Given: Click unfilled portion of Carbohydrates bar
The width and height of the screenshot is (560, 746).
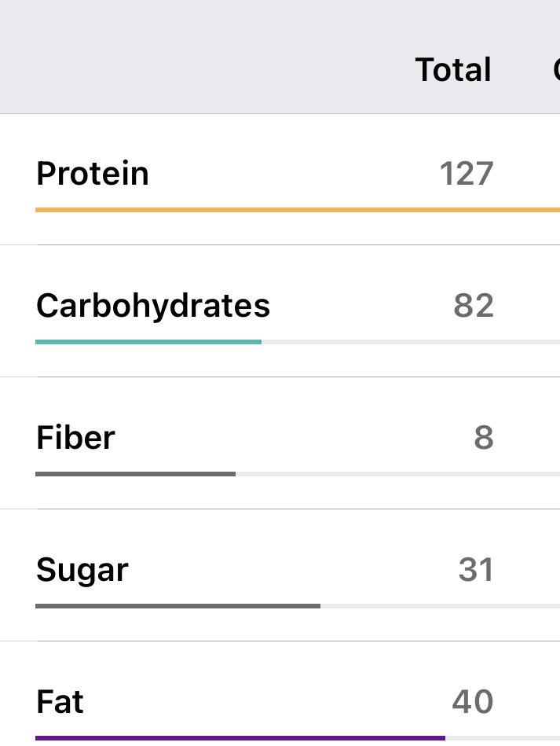Looking at the screenshot, I should 408,342.
